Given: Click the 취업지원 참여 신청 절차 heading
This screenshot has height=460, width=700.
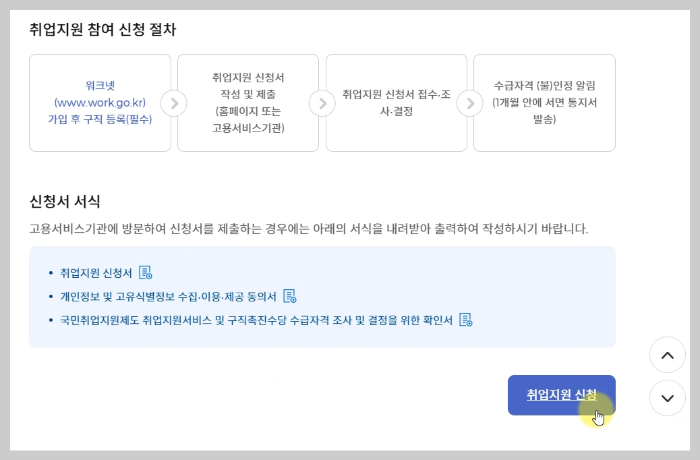Looking at the screenshot, I should click(x=103, y=29).
